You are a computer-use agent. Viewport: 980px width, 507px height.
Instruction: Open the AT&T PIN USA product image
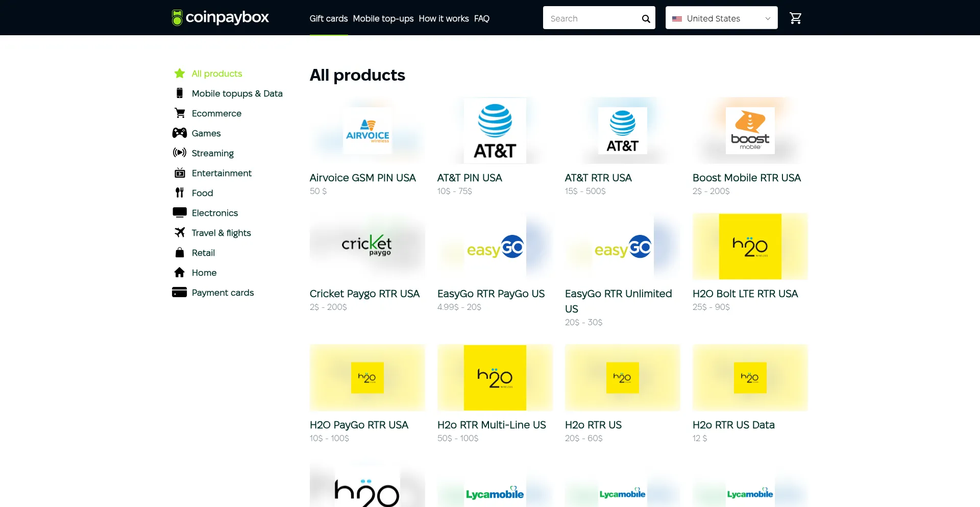coord(495,131)
